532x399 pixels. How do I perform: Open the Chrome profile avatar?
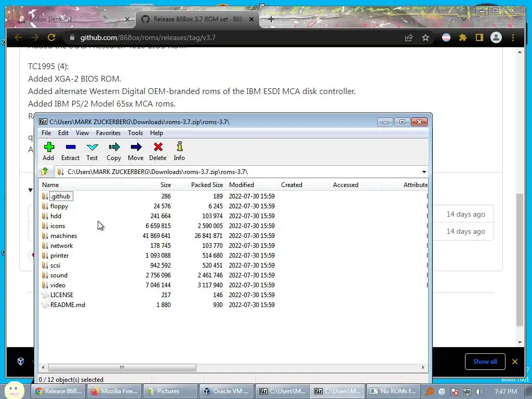coord(496,37)
